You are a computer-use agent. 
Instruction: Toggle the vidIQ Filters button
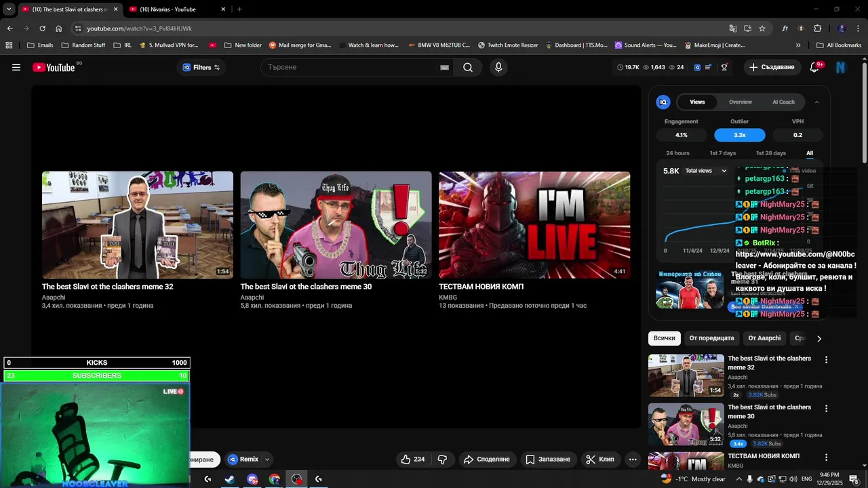coord(201,67)
